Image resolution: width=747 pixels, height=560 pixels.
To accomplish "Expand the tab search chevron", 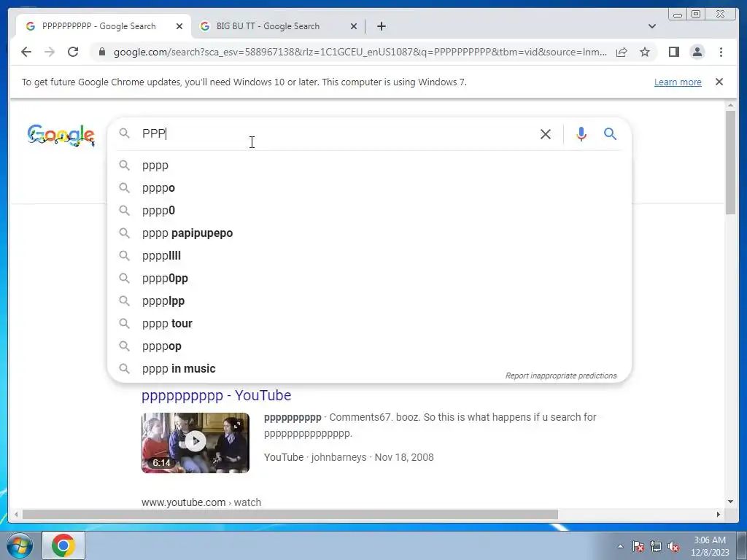I will coord(651,26).
